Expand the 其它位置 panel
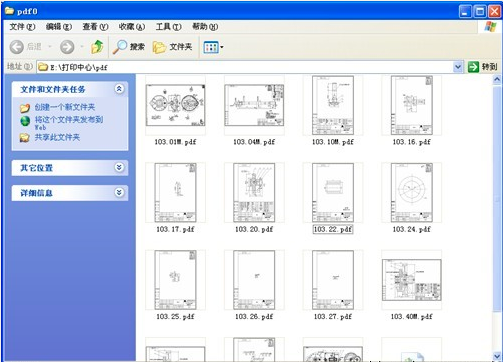This screenshot has height=362, width=503. point(119,167)
